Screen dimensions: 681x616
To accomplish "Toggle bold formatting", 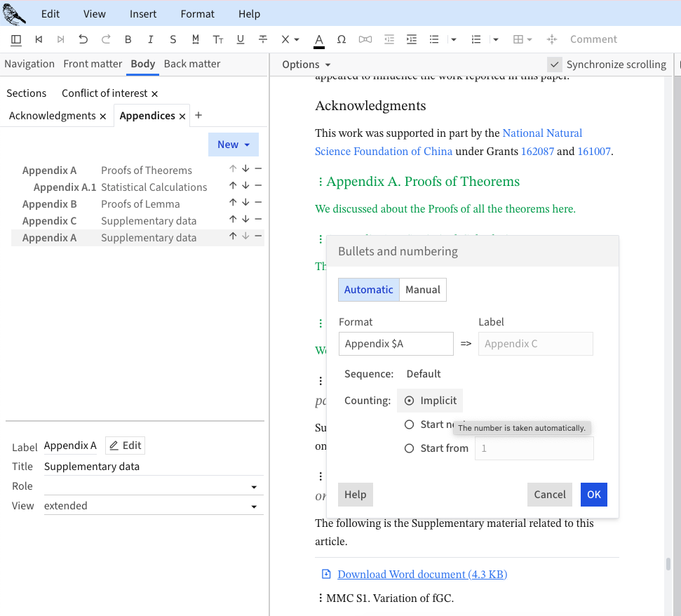I will pyautogui.click(x=128, y=39).
